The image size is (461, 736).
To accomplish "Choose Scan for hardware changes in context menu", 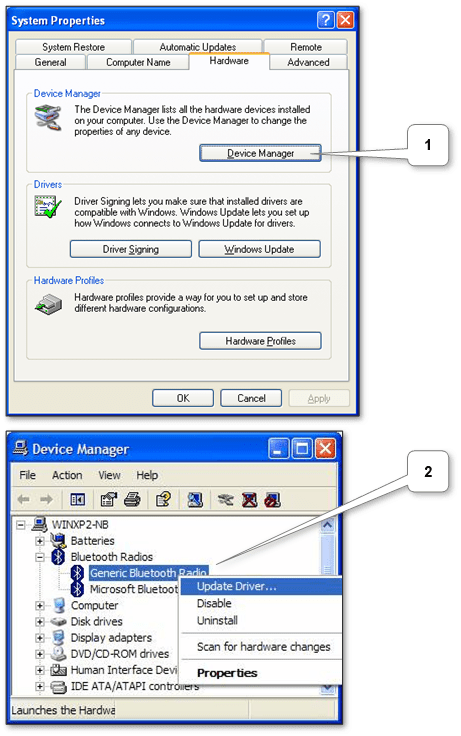I will 261,647.
